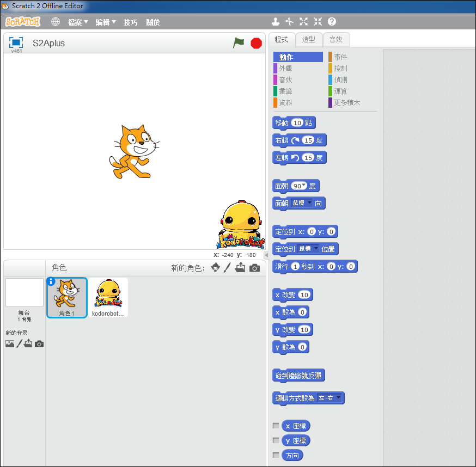Select the 舞台 stage thumbnail
This screenshot has width=476, height=467.
[25, 292]
